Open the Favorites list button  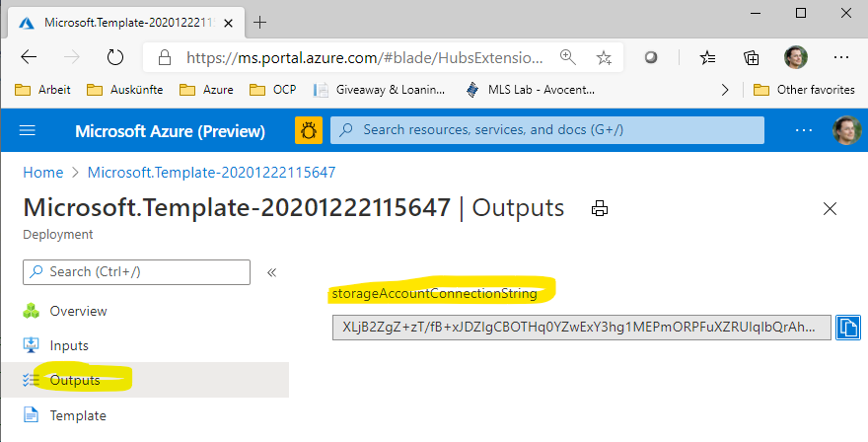[707, 57]
